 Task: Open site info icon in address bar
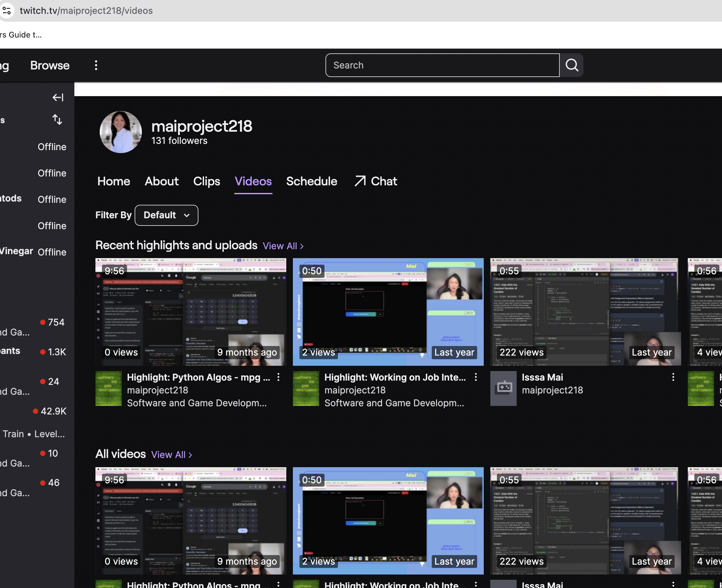[7, 11]
